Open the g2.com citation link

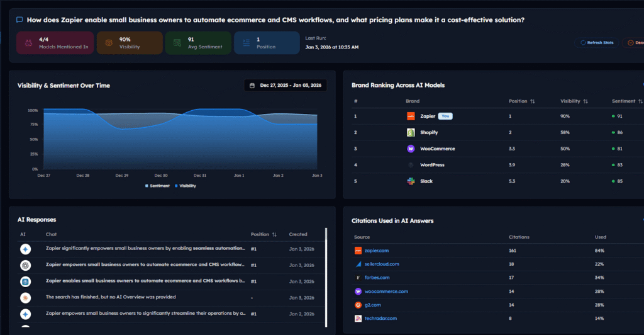click(372, 305)
